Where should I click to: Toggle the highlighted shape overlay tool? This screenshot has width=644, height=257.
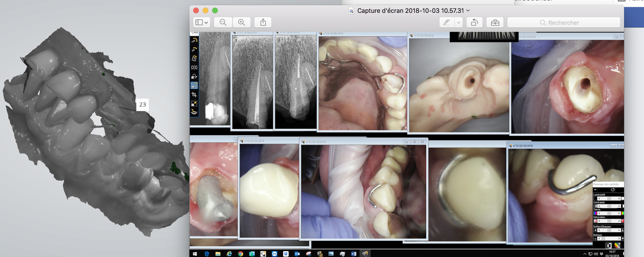pyautogui.click(x=194, y=86)
